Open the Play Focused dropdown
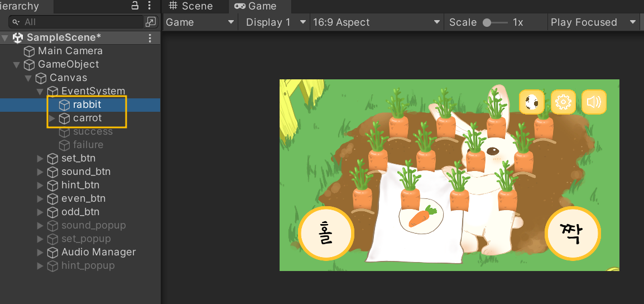Image resolution: width=644 pixels, height=304 pixels. (x=593, y=22)
